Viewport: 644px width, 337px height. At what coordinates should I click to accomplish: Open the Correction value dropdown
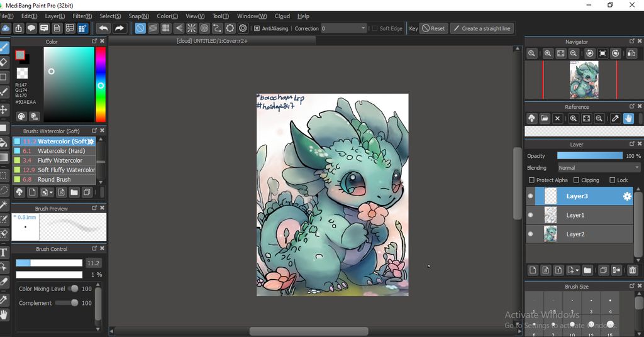(x=363, y=28)
